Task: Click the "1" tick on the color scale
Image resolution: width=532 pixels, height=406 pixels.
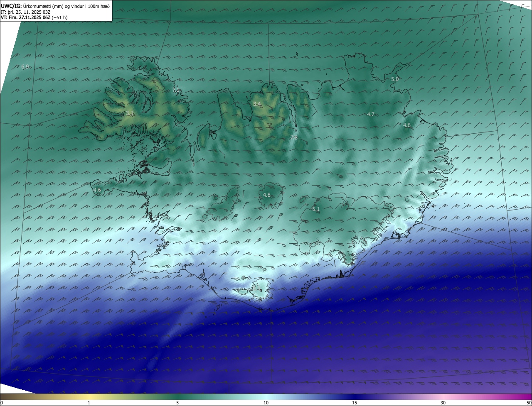Action: tap(89, 403)
